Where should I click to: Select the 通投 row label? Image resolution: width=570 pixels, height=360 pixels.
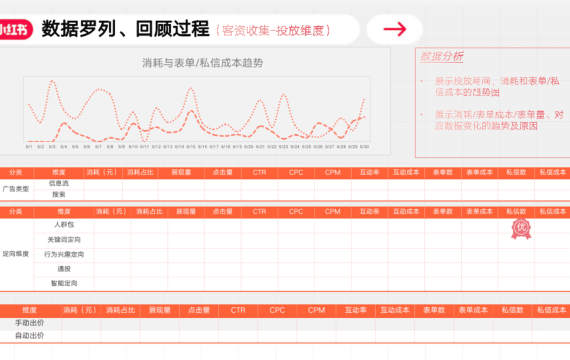[x=64, y=269]
